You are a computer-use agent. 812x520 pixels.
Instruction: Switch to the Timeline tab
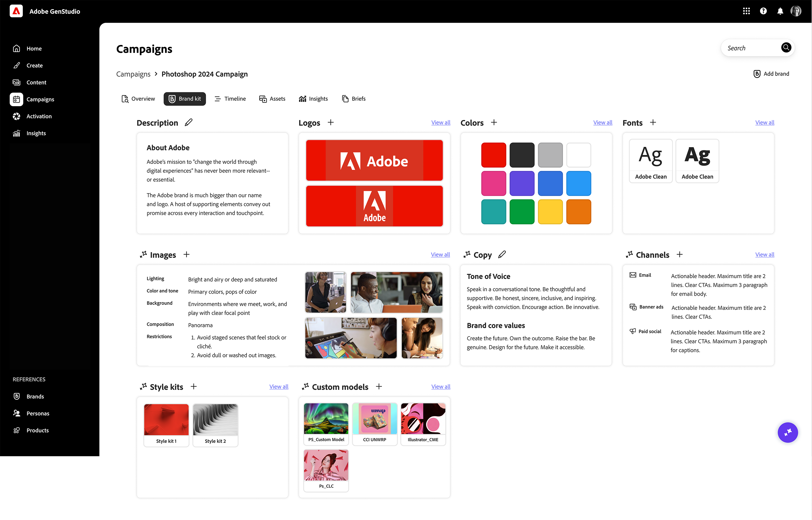click(x=230, y=99)
